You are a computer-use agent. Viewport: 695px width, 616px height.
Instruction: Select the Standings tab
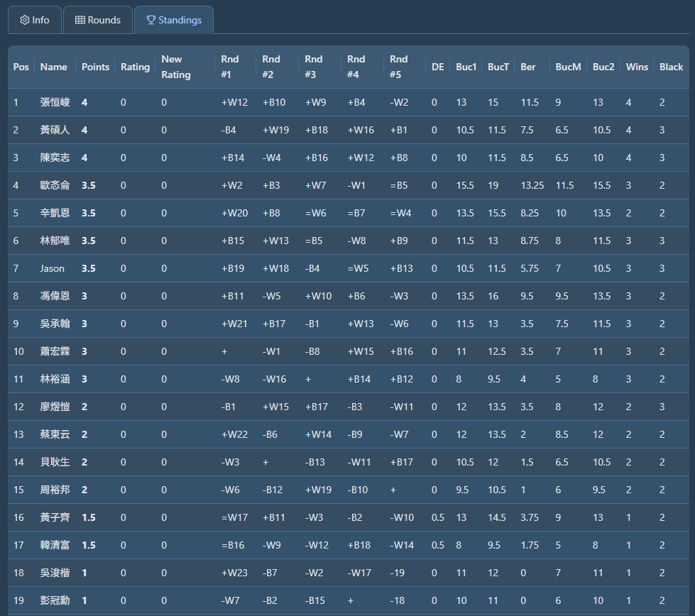174,20
